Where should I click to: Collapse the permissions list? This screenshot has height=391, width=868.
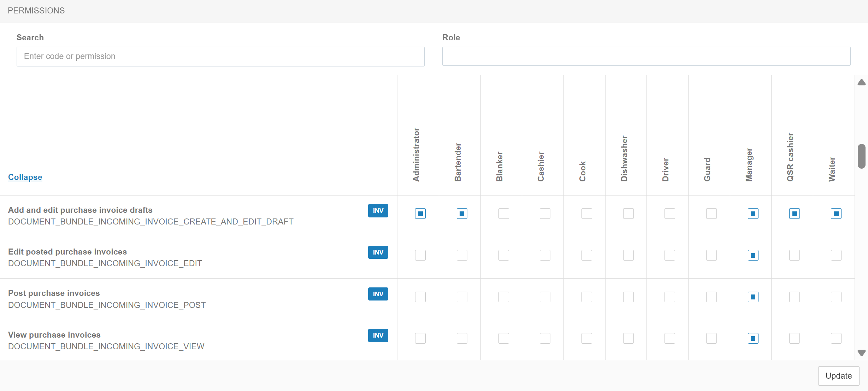25,177
